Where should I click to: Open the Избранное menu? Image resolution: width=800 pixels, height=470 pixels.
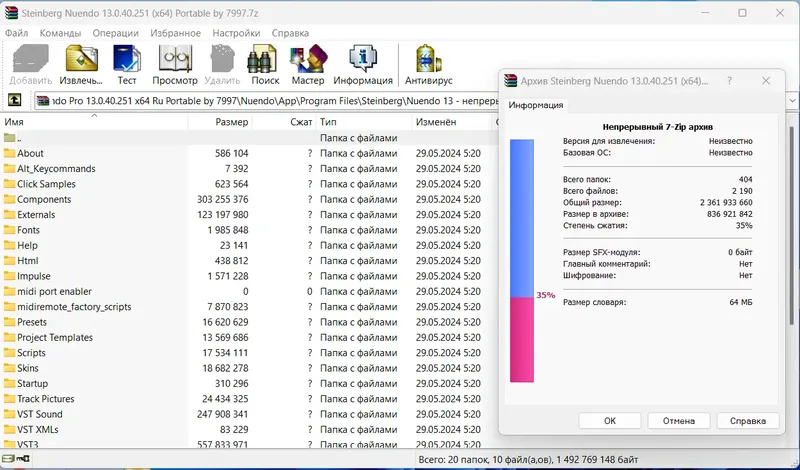(176, 33)
